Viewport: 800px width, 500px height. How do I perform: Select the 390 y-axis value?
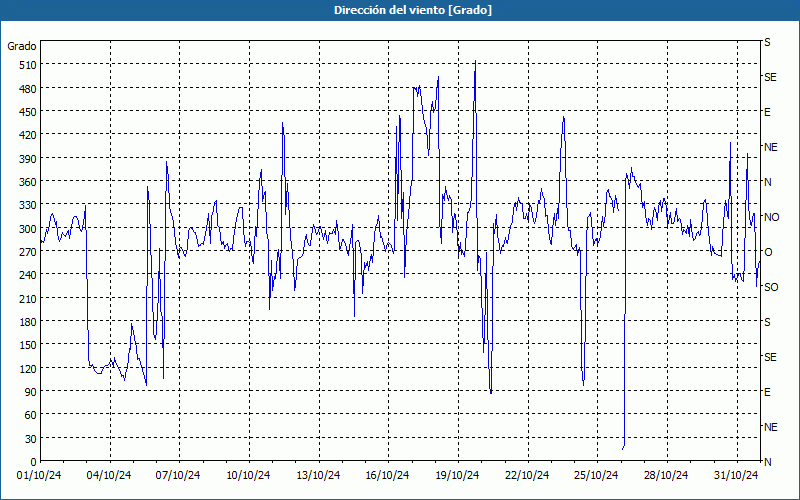click(x=27, y=159)
